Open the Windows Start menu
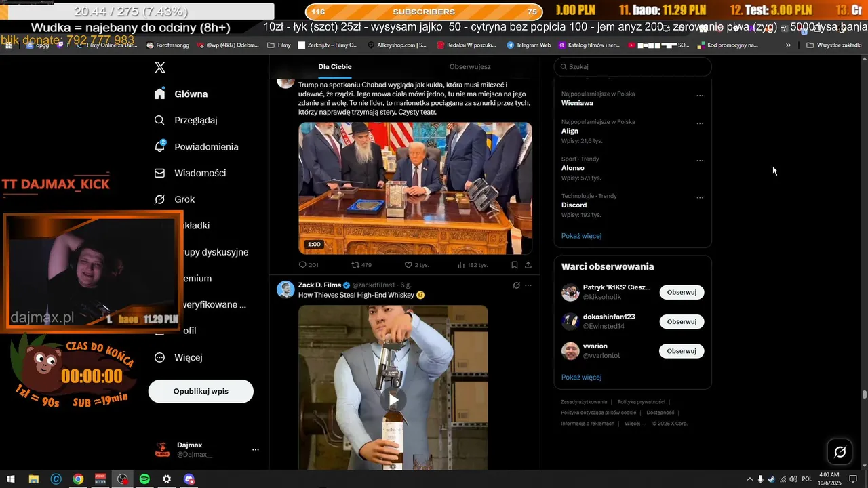The image size is (868, 488). 11,479
